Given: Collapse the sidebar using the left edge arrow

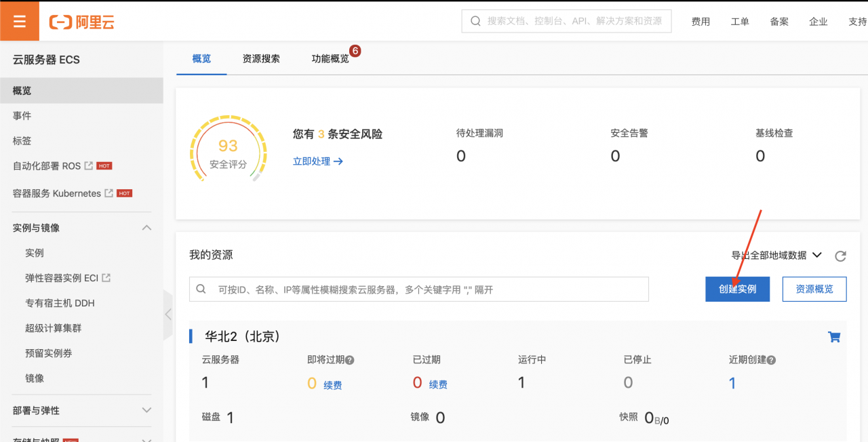Looking at the screenshot, I should 167,314.
